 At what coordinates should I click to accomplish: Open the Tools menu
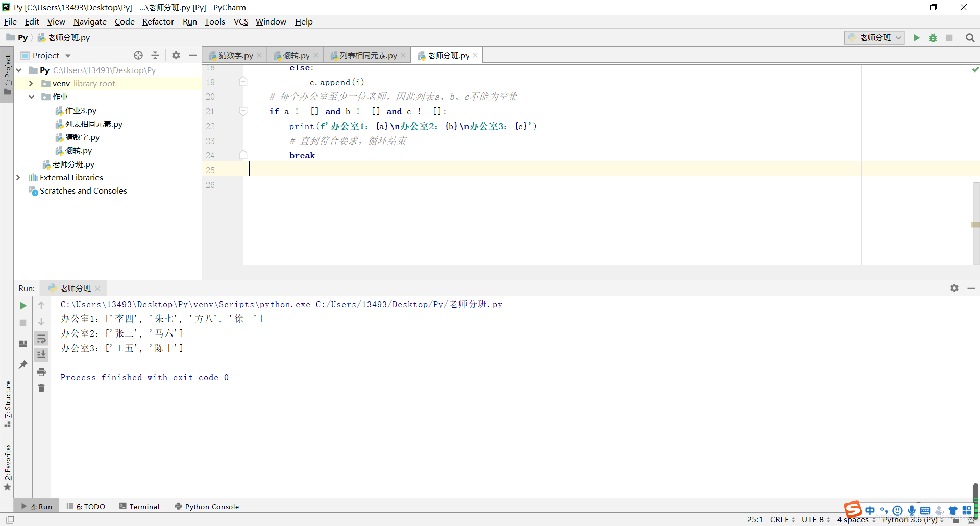click(215, 21)
